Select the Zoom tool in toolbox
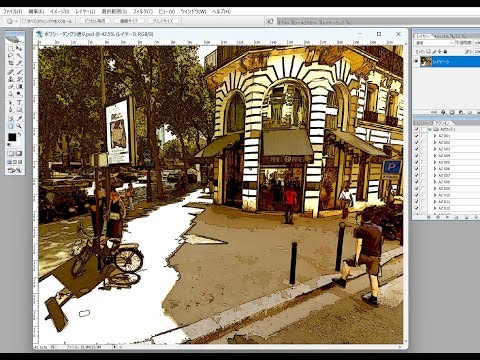Image resolution: width=480 pixels, height=360 pixels. click(x=19, y=126)
